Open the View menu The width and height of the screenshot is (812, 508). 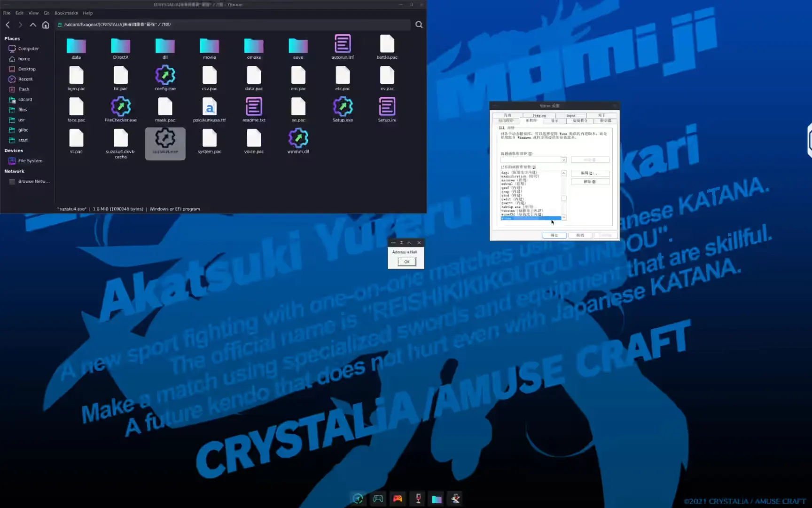pos(33,13)
